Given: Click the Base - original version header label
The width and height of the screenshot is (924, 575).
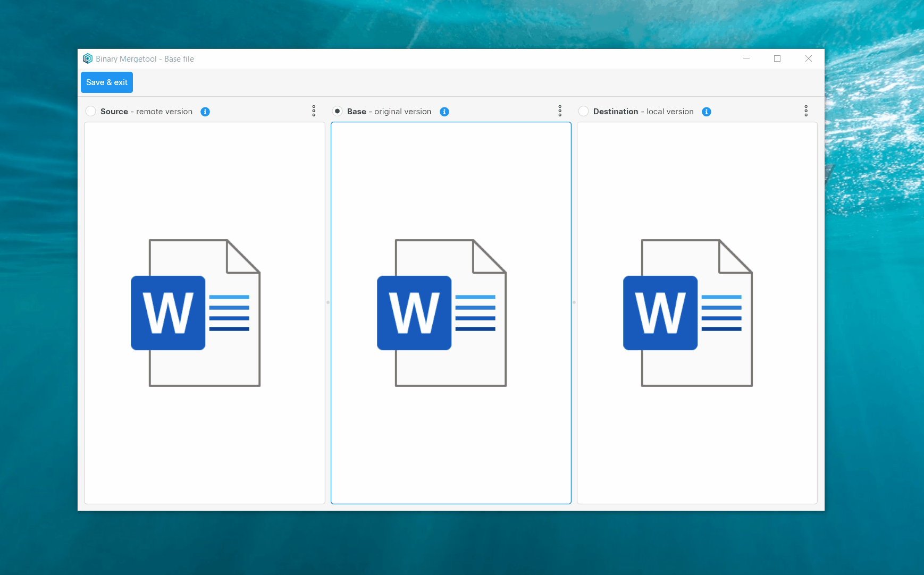Looking at the screenshot, I should point(390,112).
